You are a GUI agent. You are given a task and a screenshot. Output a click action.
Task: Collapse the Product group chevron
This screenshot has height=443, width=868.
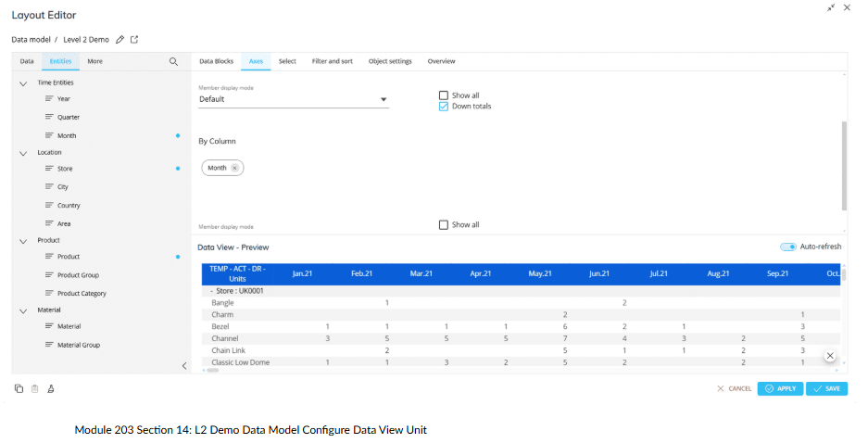click(23, 242)
